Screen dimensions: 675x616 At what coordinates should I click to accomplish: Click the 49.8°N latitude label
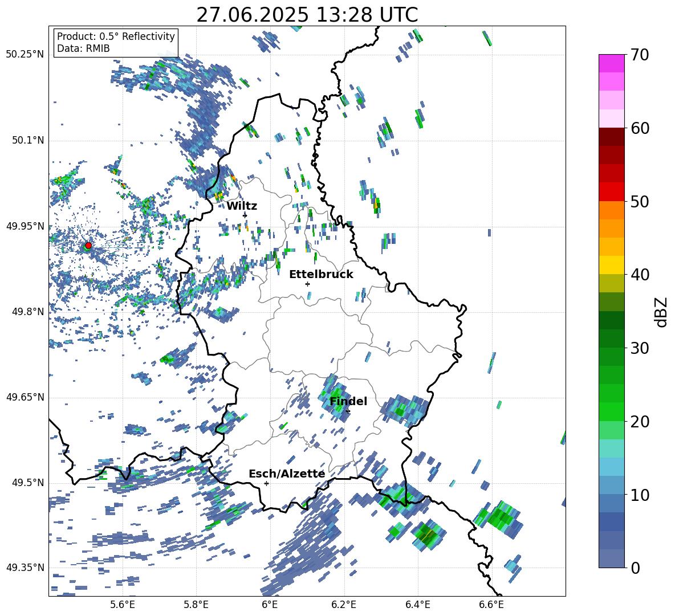point(27,312)
